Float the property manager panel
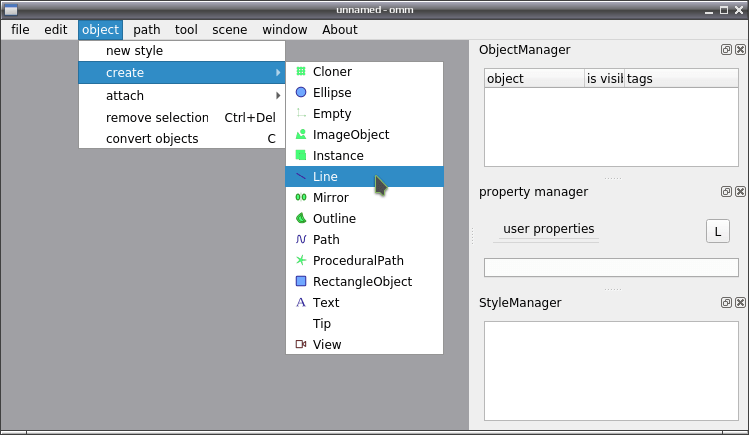The width and height of the screenshot is (749, 435). click(x=726, y=191)
